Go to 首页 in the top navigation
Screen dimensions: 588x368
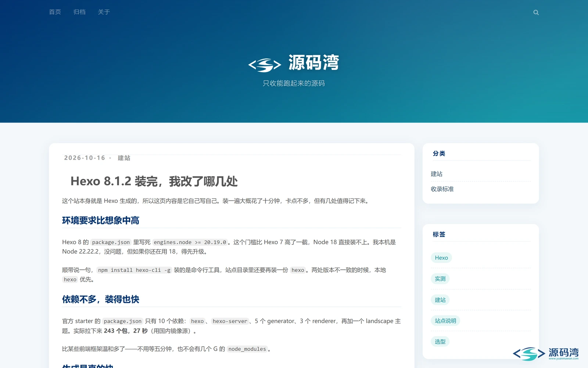click(55, 12)
